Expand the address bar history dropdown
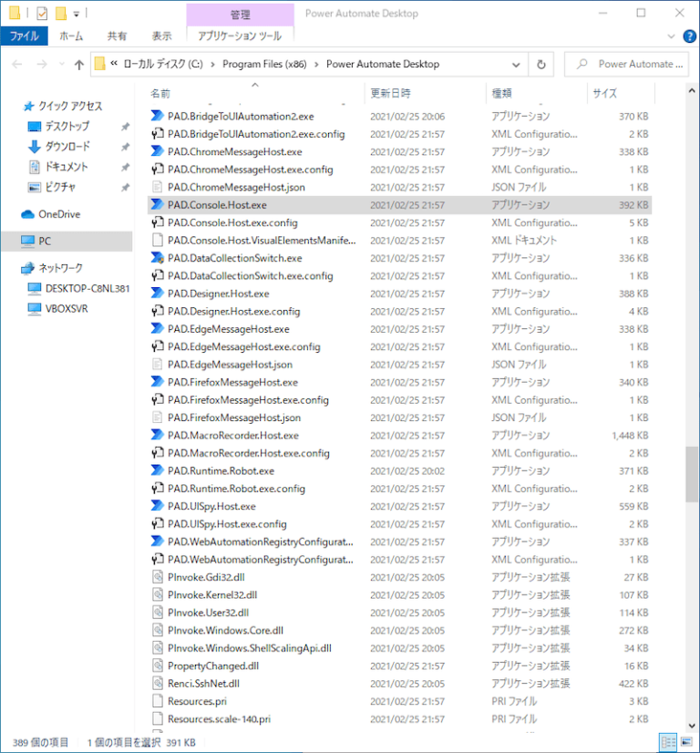700x753 pixels. [516, 65]
